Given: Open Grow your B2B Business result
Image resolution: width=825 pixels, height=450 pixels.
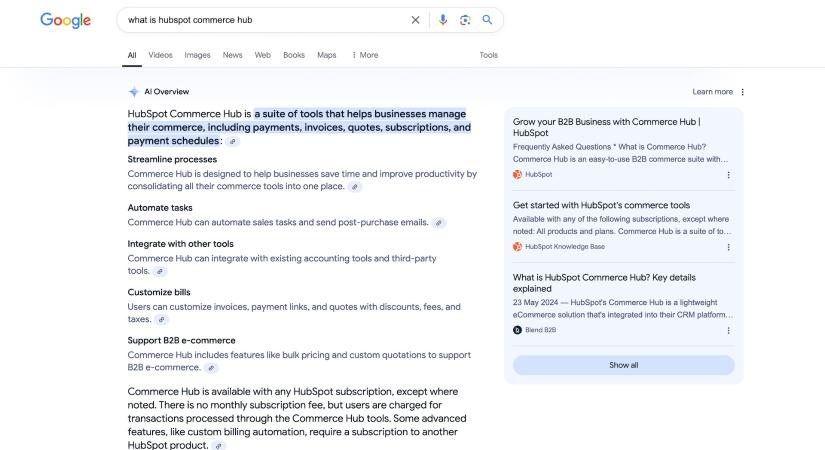Looking at the screenshot, I should pos(607,127).
